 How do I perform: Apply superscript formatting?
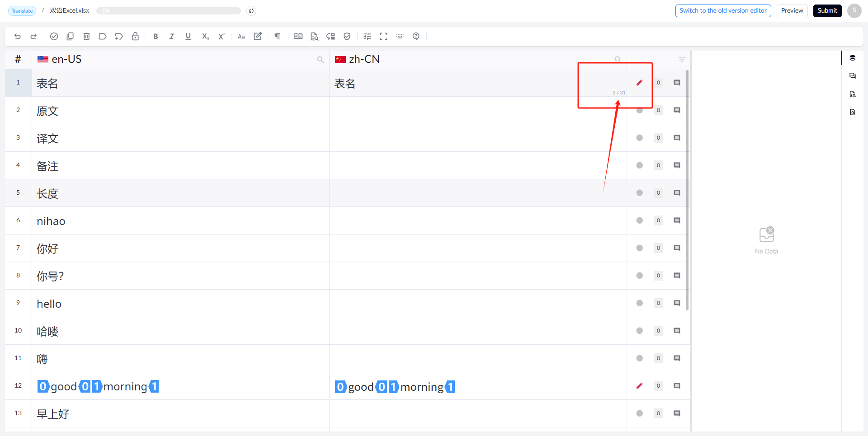(222, 37)
